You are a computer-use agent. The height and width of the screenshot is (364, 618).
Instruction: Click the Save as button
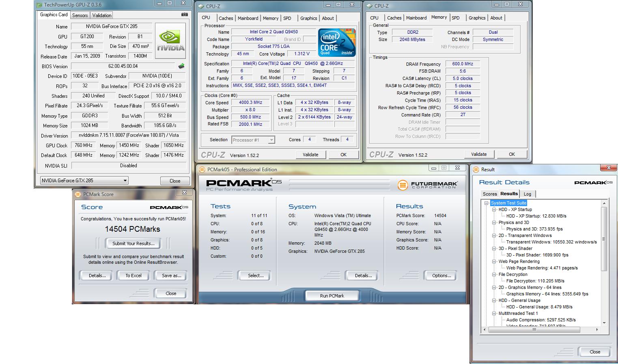[171, 276]
